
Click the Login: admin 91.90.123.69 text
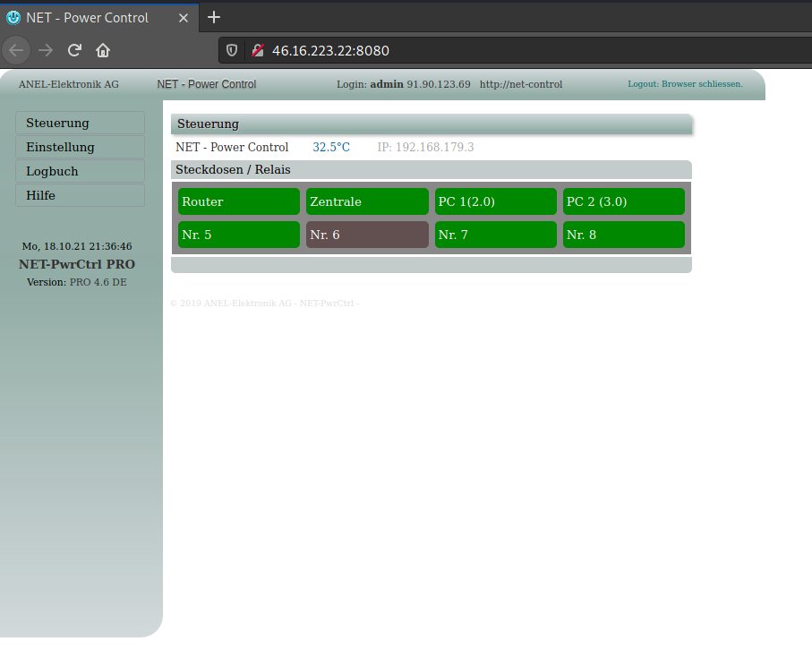tap(404, 84)
